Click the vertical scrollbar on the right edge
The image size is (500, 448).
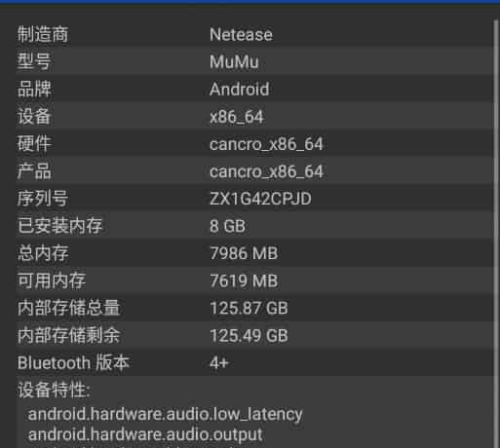coord(496,234)
